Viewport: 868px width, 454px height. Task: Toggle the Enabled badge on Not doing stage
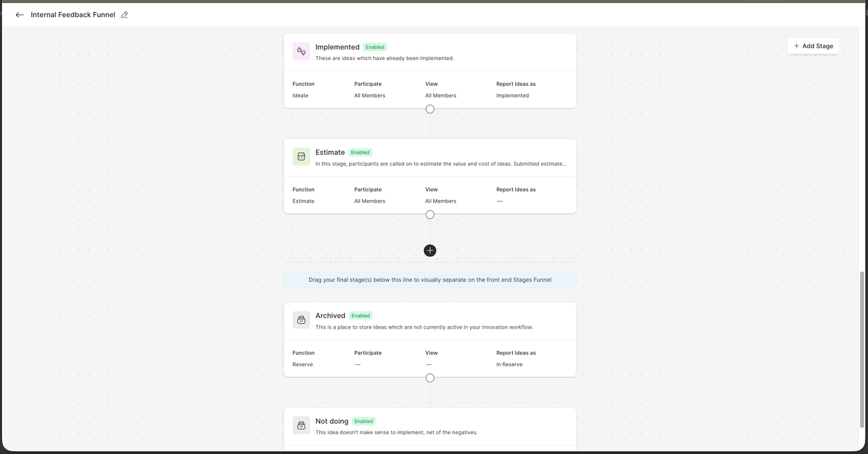363,422
